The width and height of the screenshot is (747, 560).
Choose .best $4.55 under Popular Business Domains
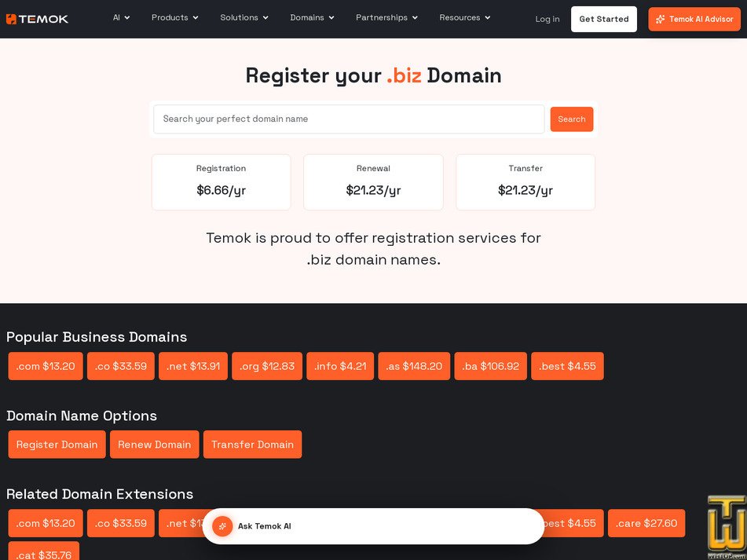coord(567,366)
